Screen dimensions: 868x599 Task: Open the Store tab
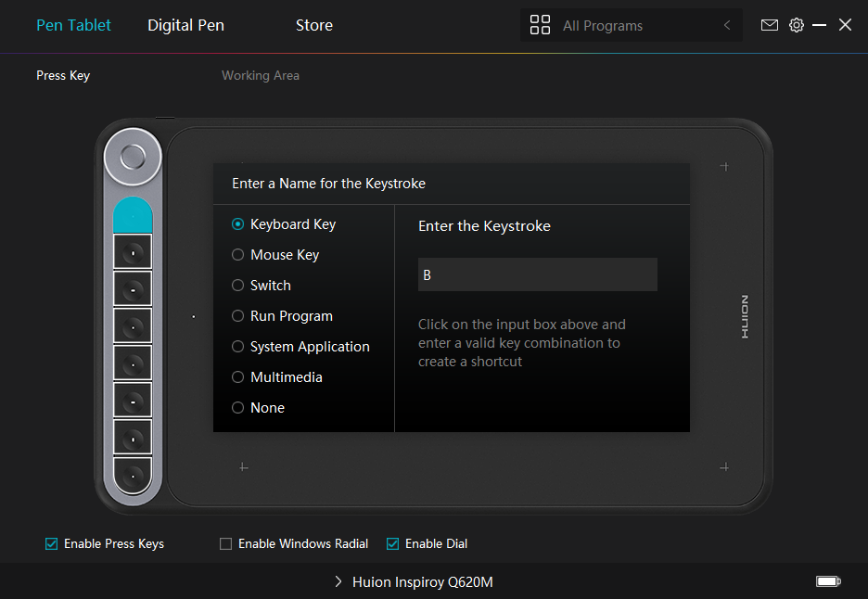point(313,25)
